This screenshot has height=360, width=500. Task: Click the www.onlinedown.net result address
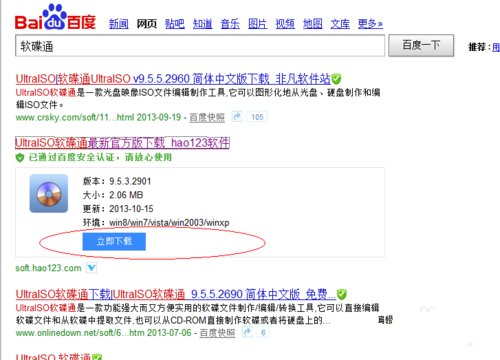pyautogui.click(x=80, y=333)
